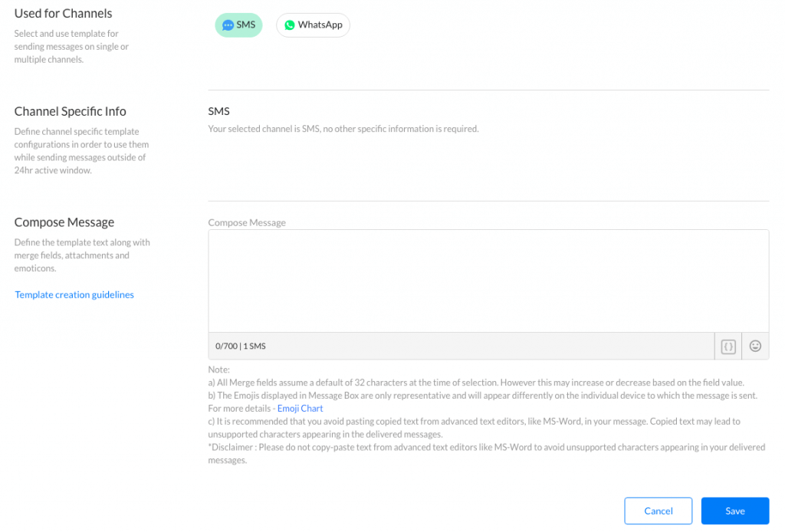This screenshot has width=785, height=532.
Task: Click the speech bubble icon inside the SMS chip
Action: [227, 25]
